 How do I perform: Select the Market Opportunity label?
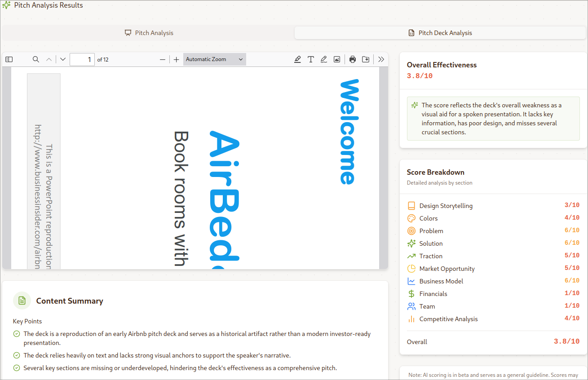click(x=447, y=269)
